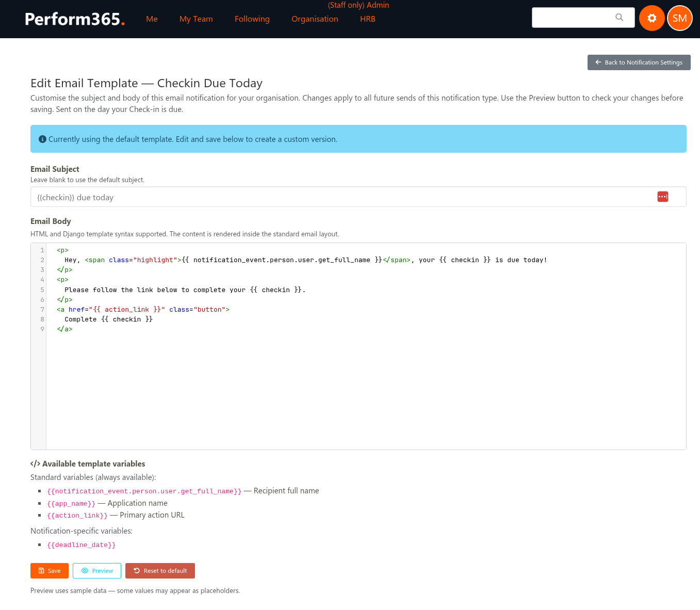Open the SM user avatar menu
The image size is (700, 610).
coord(680,18)
